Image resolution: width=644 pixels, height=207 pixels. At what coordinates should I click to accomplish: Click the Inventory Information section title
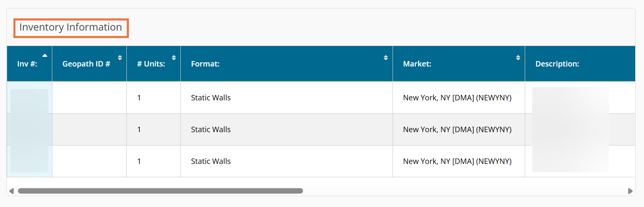[x=71, y=28]
